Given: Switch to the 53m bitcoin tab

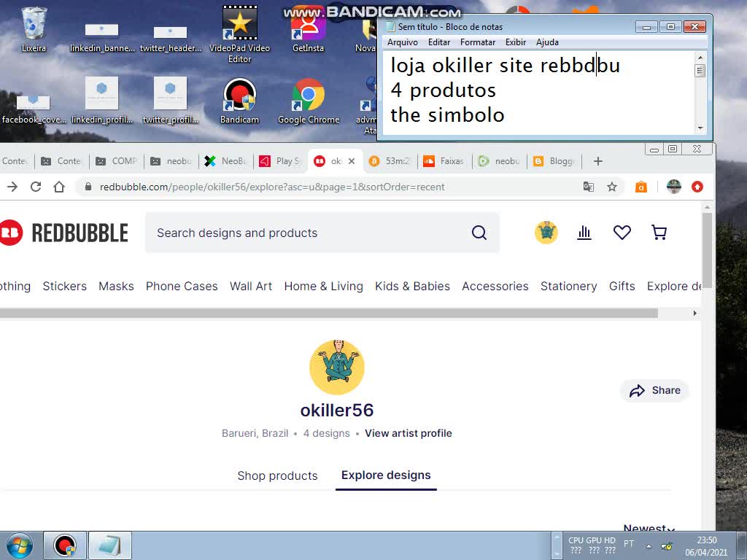Looking at the screenshot, I should tap(390, 161).
